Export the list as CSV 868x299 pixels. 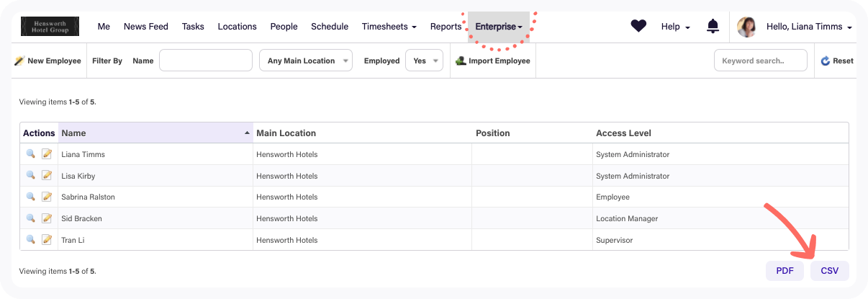829,271
